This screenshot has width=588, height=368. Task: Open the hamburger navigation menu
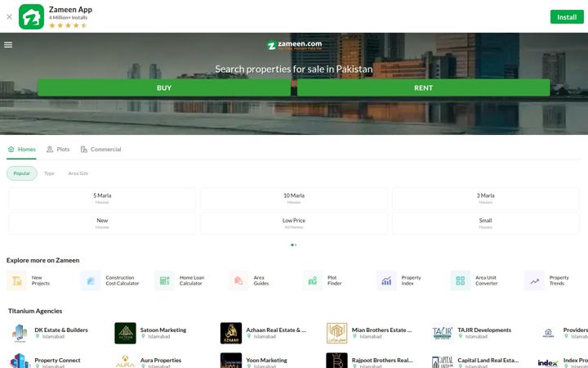click(x=8, y=45)
